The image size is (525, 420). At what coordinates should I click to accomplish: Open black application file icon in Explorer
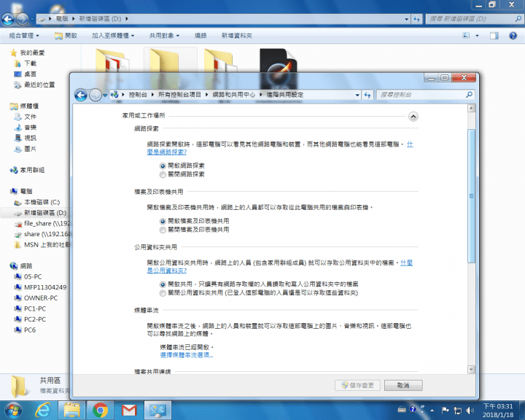(279, 61)
